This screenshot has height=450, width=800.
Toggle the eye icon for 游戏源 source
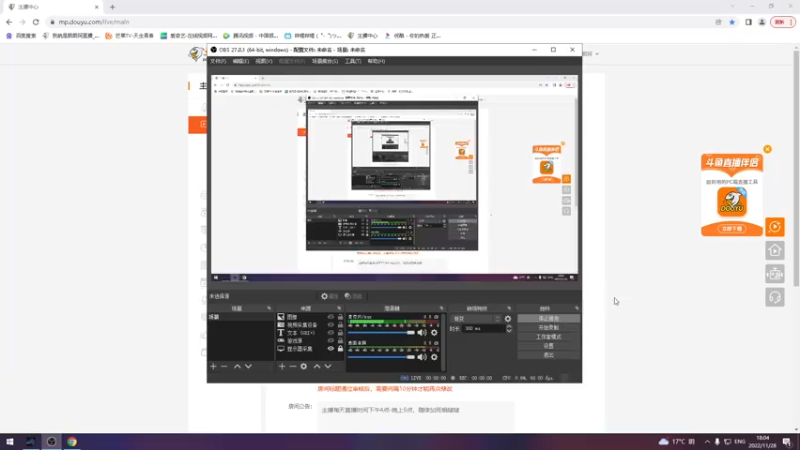click(331, 340)
